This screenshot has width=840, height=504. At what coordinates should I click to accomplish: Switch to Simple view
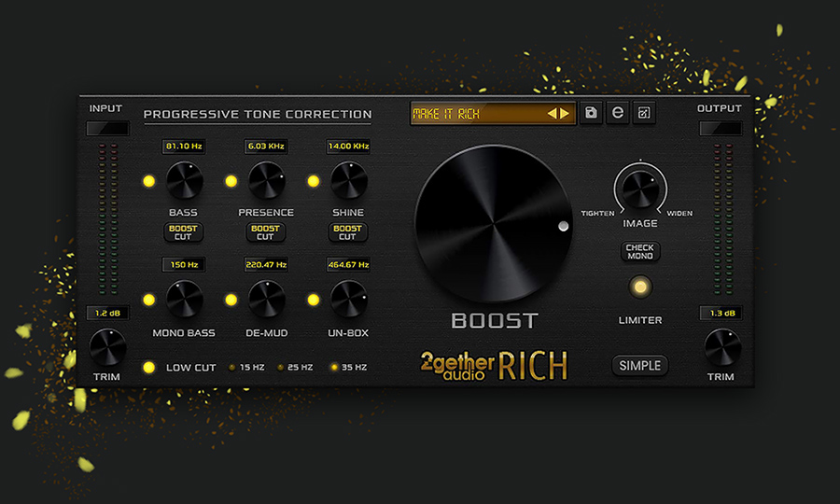pos(640,365)
